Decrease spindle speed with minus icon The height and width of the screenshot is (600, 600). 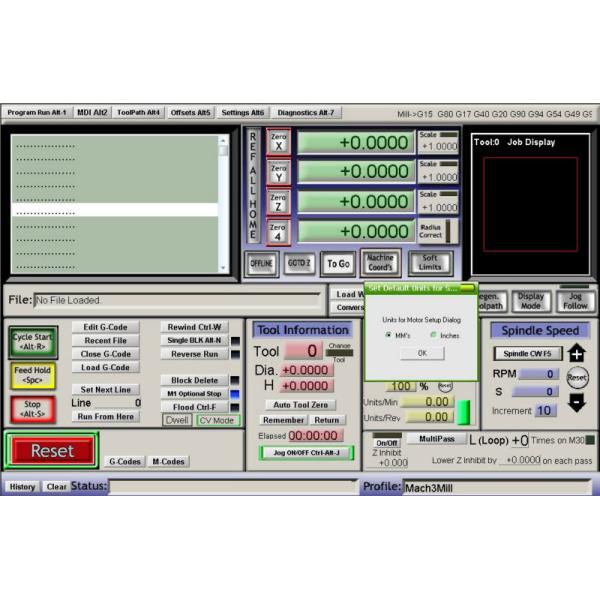point(576,402)
